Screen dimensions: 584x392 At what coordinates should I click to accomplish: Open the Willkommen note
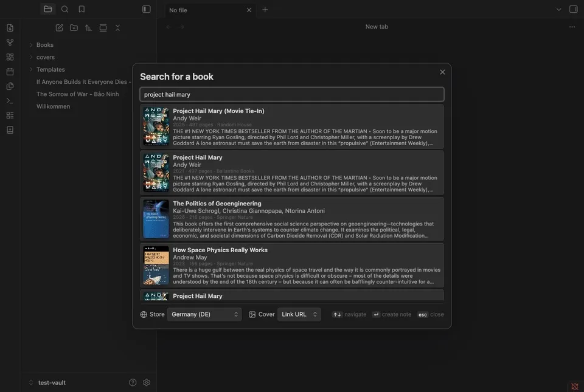54,106
